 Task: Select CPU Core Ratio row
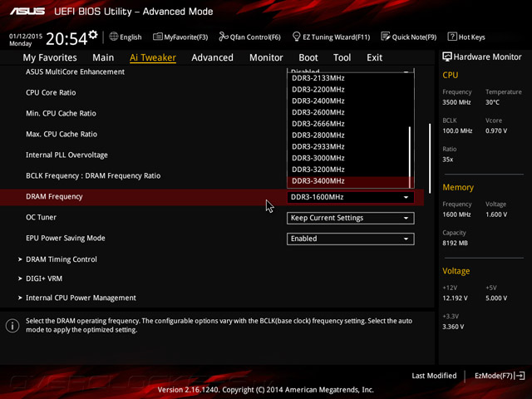point(51,92)
